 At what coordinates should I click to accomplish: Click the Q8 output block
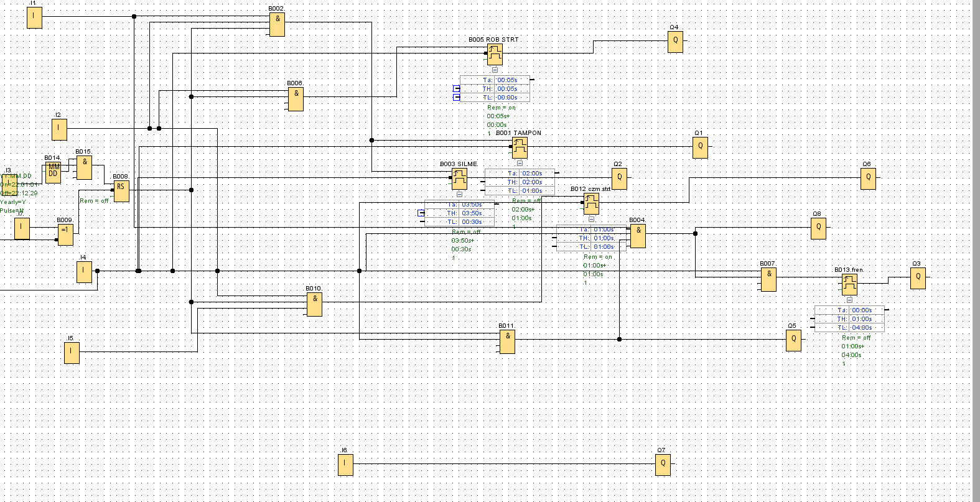(818, 228)
